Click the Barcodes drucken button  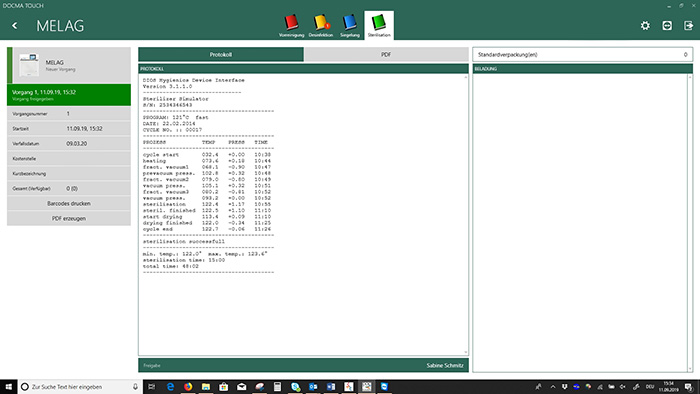click(69, 203)
